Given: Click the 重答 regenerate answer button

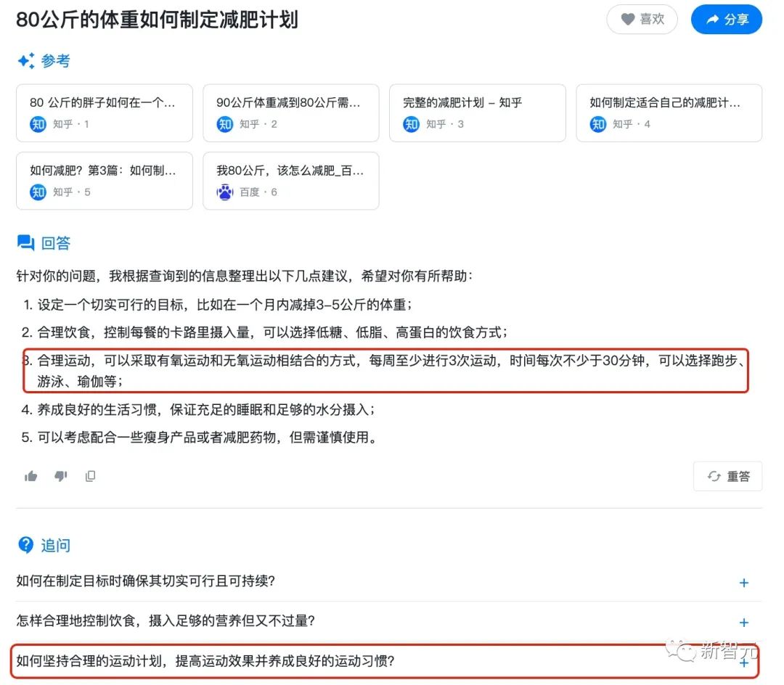Looking at the screenshot, I should tap(728, 476).
